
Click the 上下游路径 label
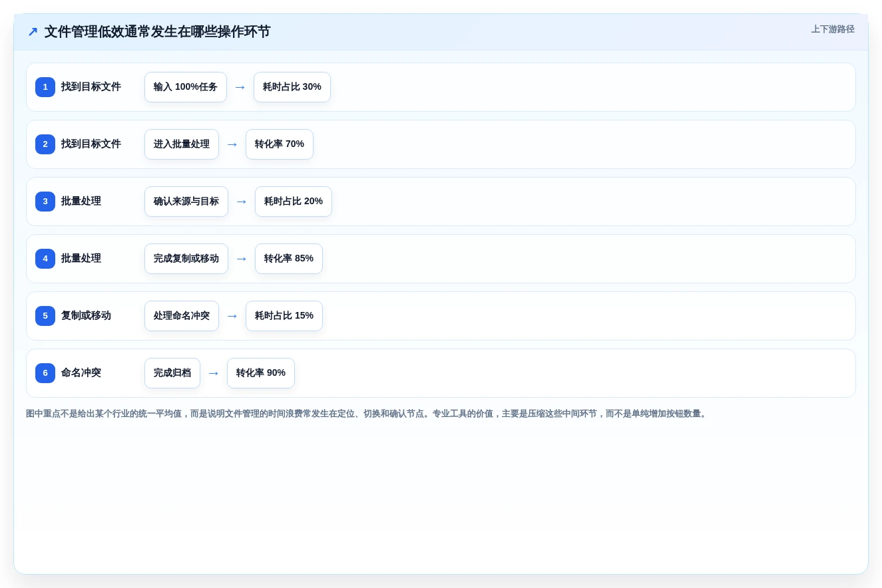click(x=833, y=29)
